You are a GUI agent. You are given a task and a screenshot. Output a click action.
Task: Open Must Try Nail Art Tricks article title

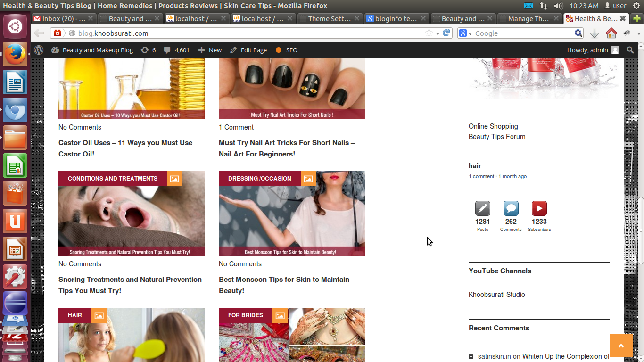click(287, 148)
